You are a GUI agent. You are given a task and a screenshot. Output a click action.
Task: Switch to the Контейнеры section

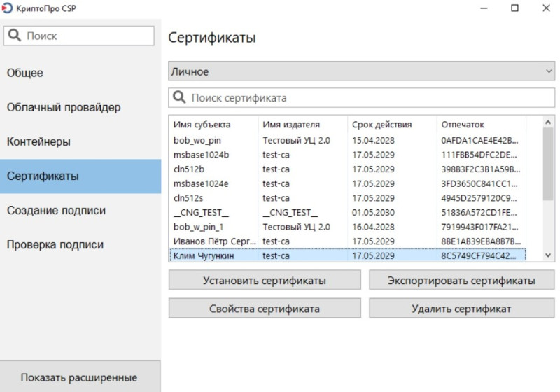point(80,141)
